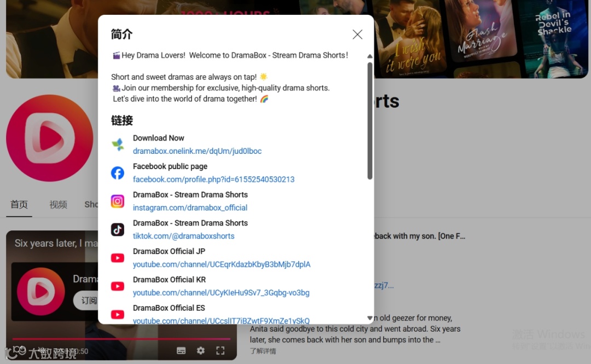Click the Facebook logo icon
This screenshot has height=364, width=591.
coord(118,173)
